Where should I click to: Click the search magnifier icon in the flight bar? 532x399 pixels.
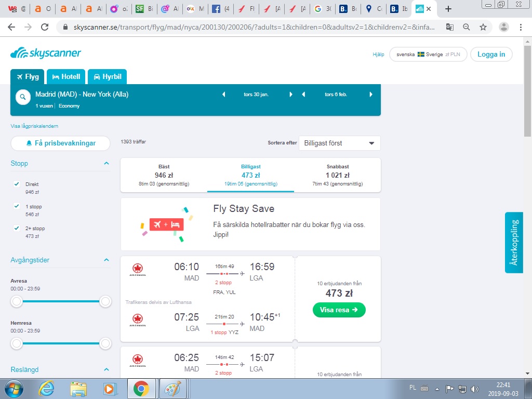23,97
